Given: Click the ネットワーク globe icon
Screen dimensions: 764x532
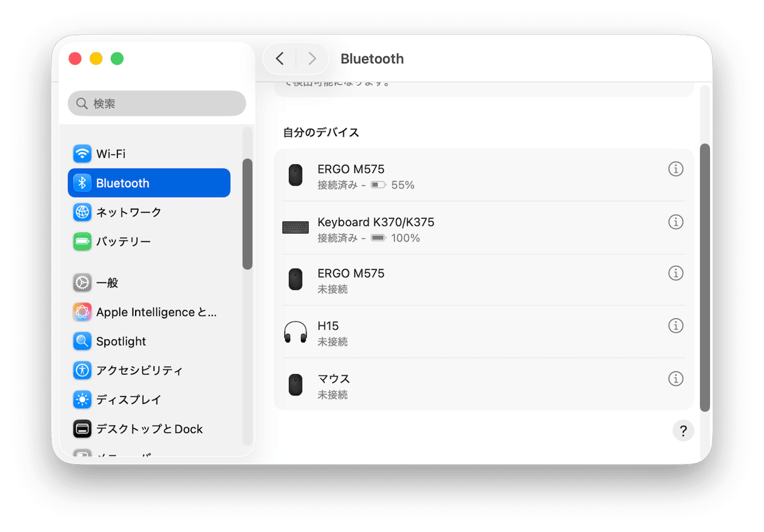Looking at the screenshot, I should coord(82,212).
